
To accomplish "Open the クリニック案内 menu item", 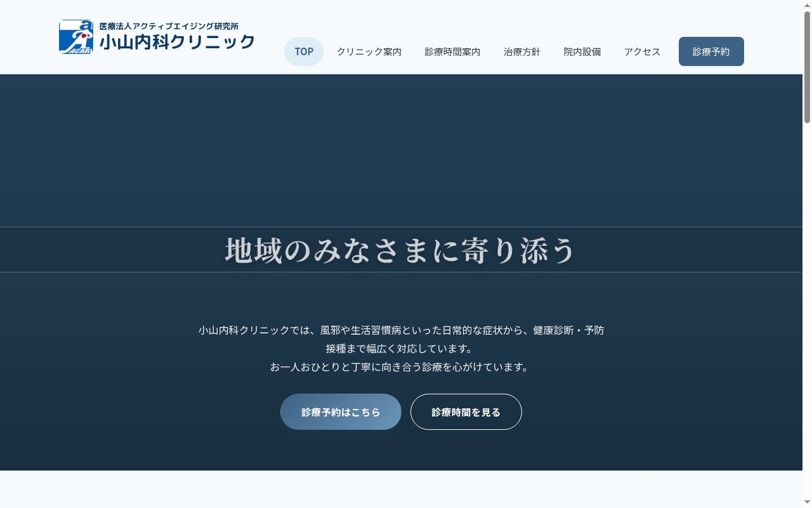I will click(x=369, y=52).
